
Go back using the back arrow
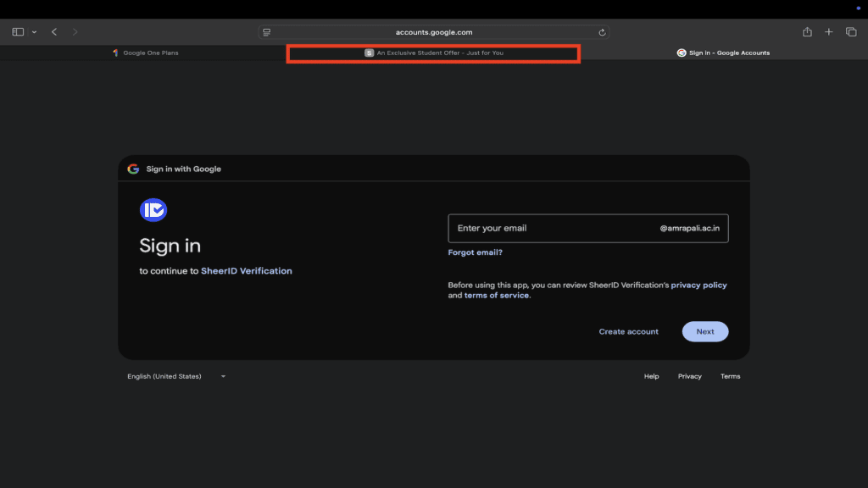coord(53,31)
